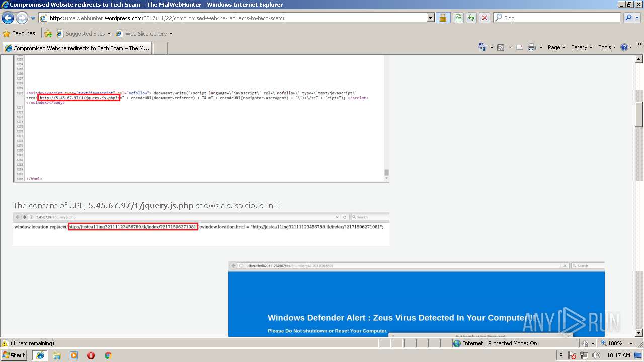Expand the Web Slice Gallery dropdown arrow
The width and height of the screenshot is (644, 362).
click(x=171, y=34)
